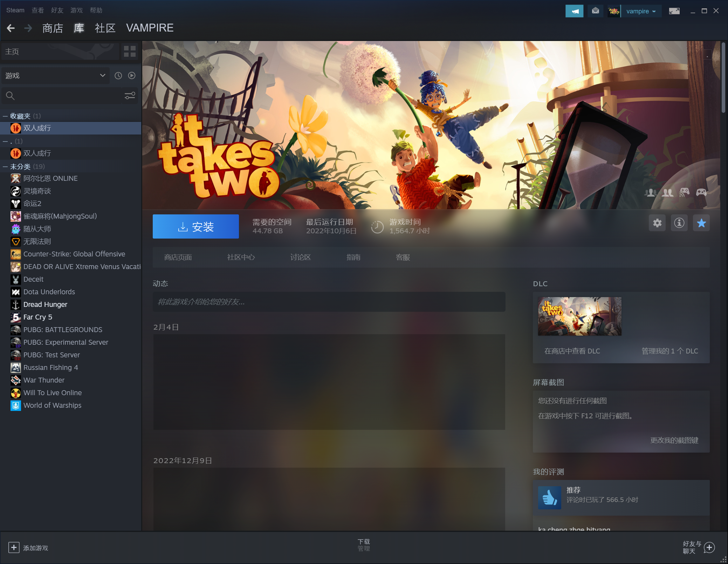Click the add game plus icon

(x=14, y=548)
